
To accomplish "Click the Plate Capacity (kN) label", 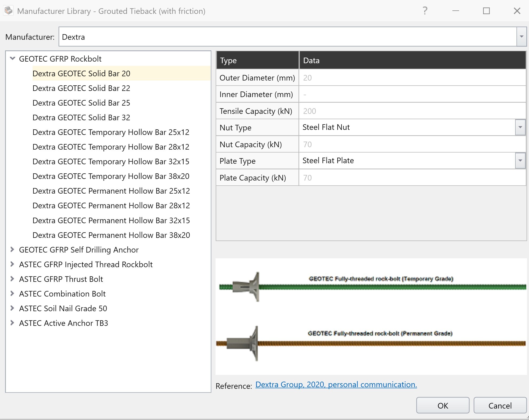I will pyautogui.click(x=257, y=178).
